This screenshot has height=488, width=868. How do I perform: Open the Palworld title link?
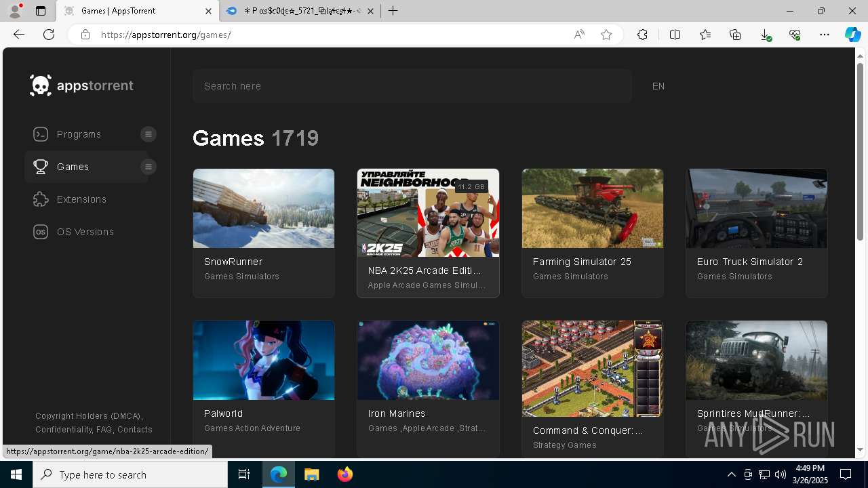223,413
